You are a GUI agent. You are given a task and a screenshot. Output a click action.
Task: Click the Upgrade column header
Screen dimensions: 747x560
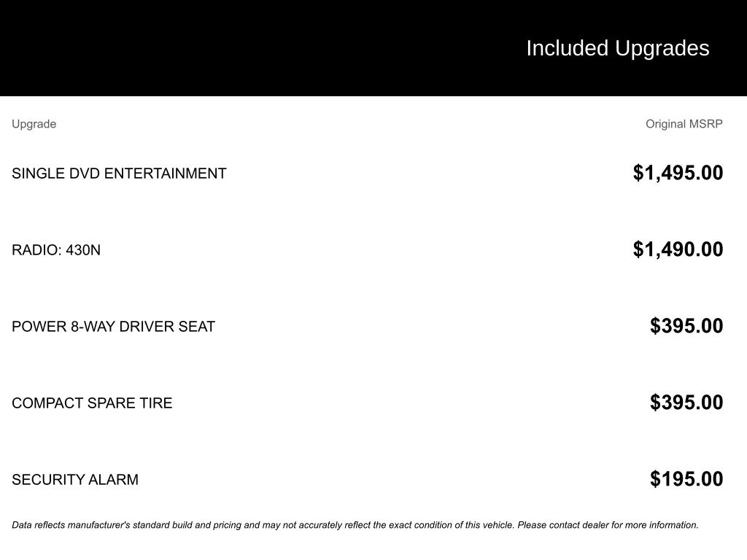click(34, 124)
